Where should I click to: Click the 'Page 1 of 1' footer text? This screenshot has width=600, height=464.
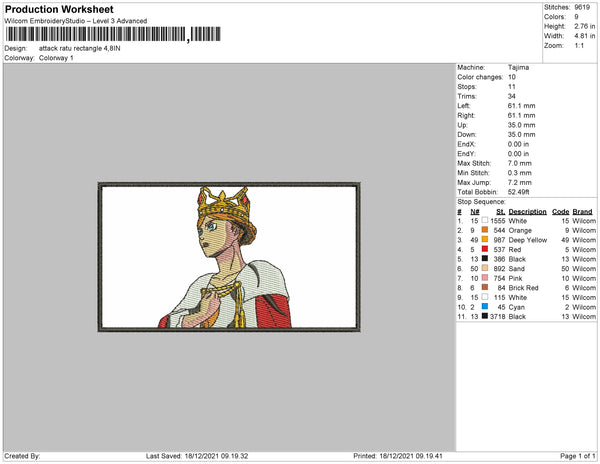click(x=578, y=456)
